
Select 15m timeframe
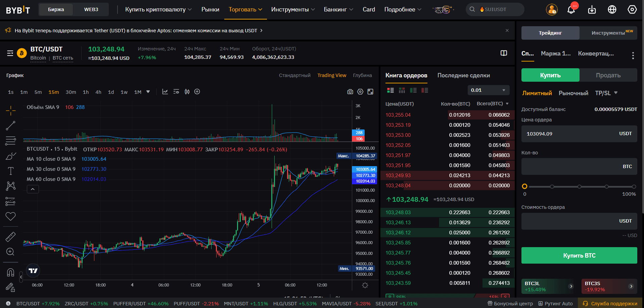pyautogui.click(x=54, y=92)
